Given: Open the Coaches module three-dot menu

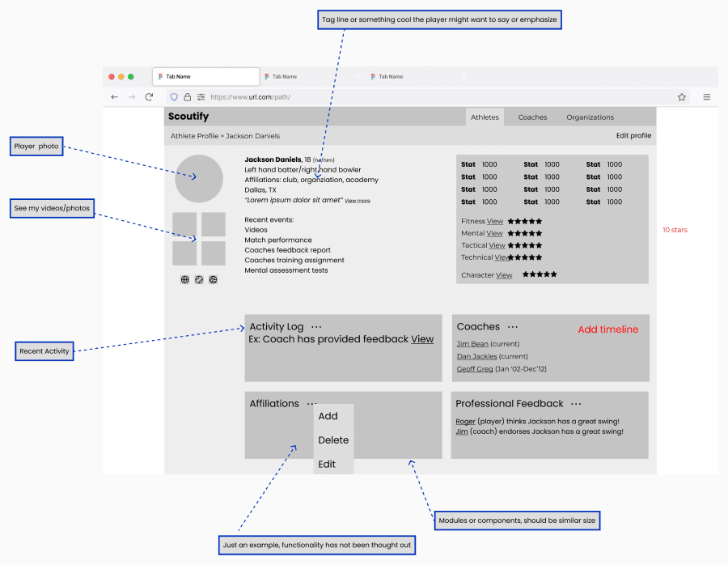Looking at the screenshot, I should [x=512, y=327].
